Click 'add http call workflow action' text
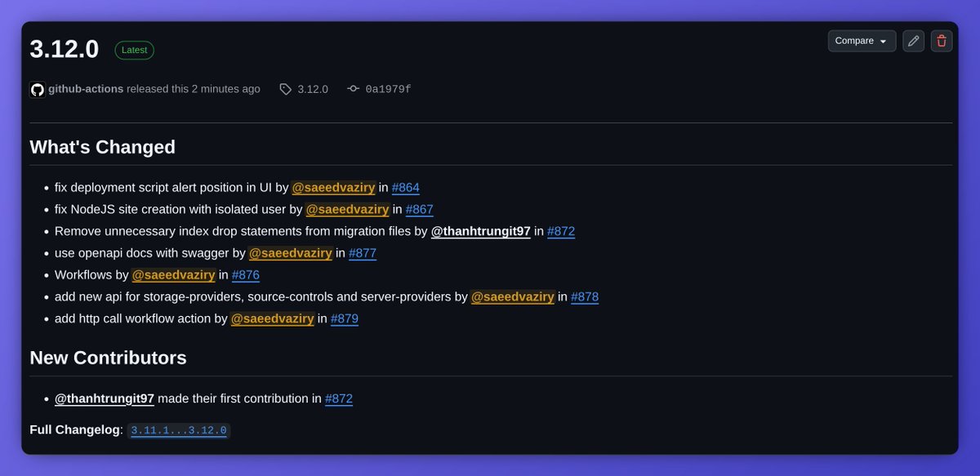Screen dimensions: 980x476 [x=133, y=318]
